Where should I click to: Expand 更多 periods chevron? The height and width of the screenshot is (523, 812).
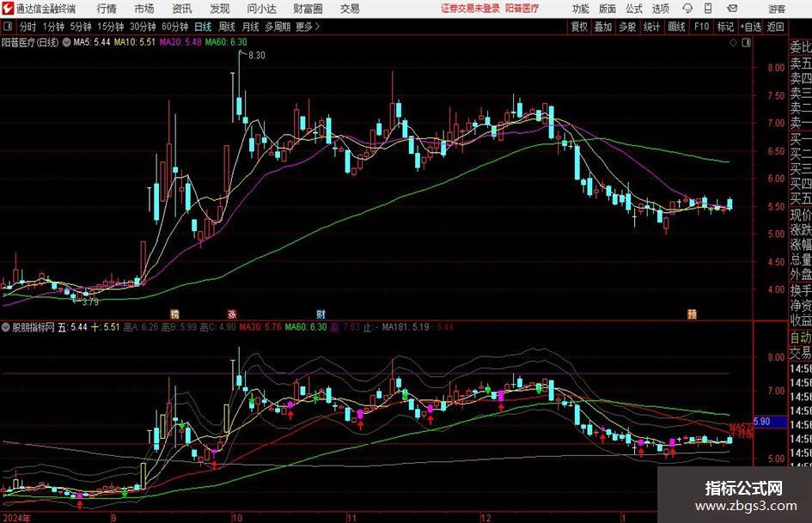(x=308, y=27)
